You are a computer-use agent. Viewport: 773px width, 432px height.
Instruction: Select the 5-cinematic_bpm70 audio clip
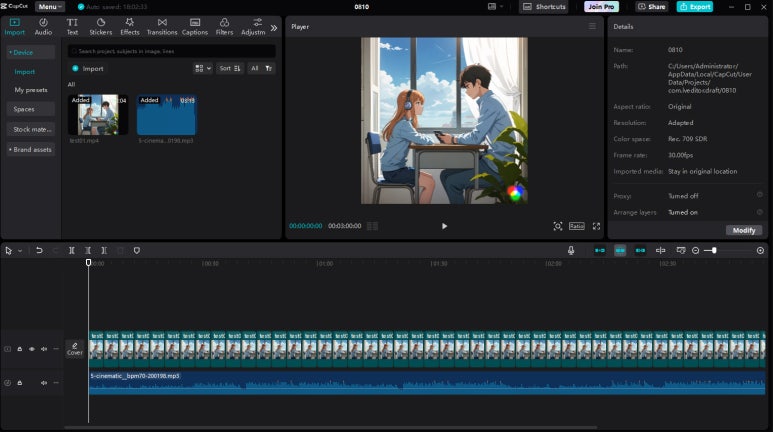pos(427,383)
